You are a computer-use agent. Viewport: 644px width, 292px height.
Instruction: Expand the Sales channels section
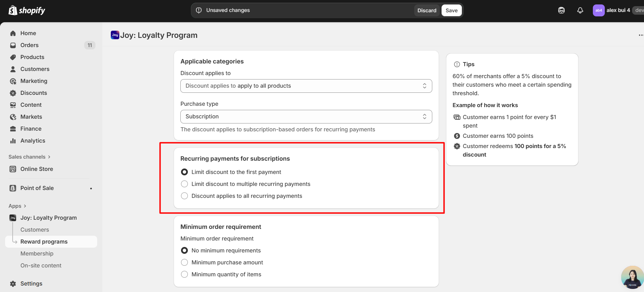[29, 157]
